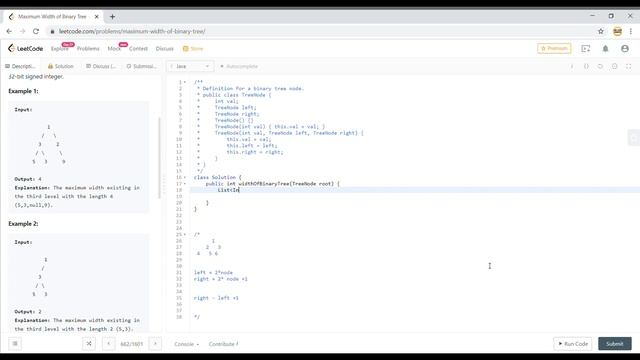Open the playground icon next to Premium
The width and height of the screenshot is (640, 360).
pos(586,49)
